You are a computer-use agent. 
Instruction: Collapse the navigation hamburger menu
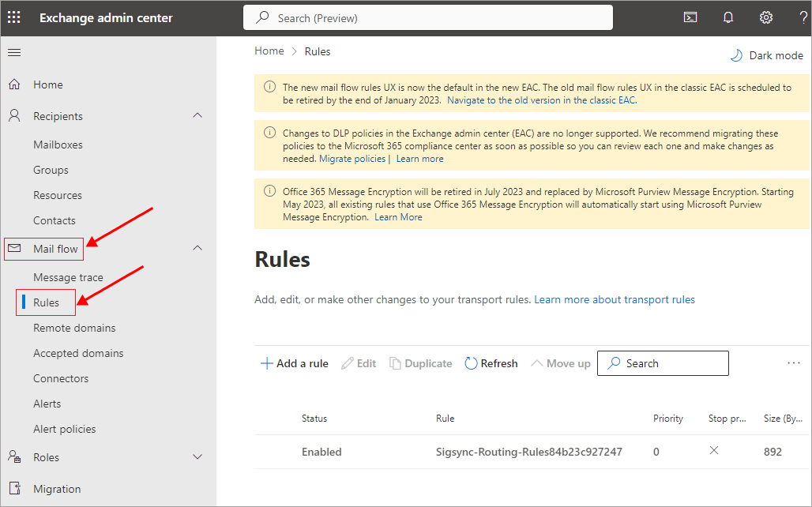pos(14,53)
